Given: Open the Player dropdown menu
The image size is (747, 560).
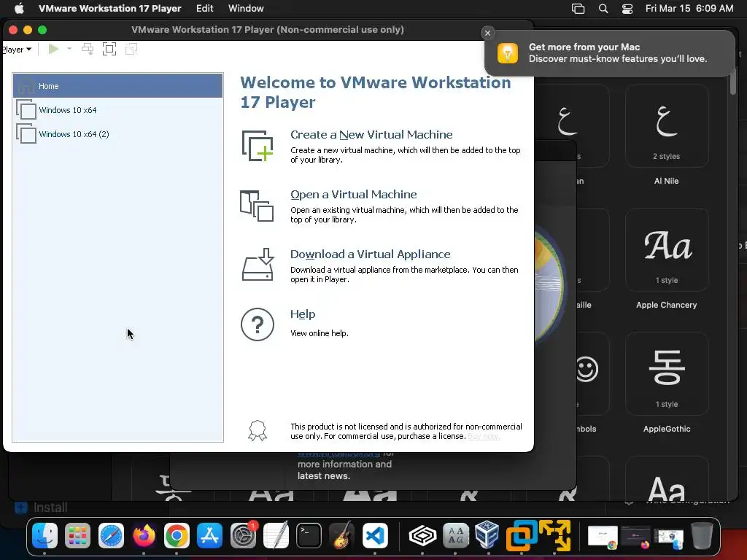Looking at the screenshot, I should (x=17, y=50).
